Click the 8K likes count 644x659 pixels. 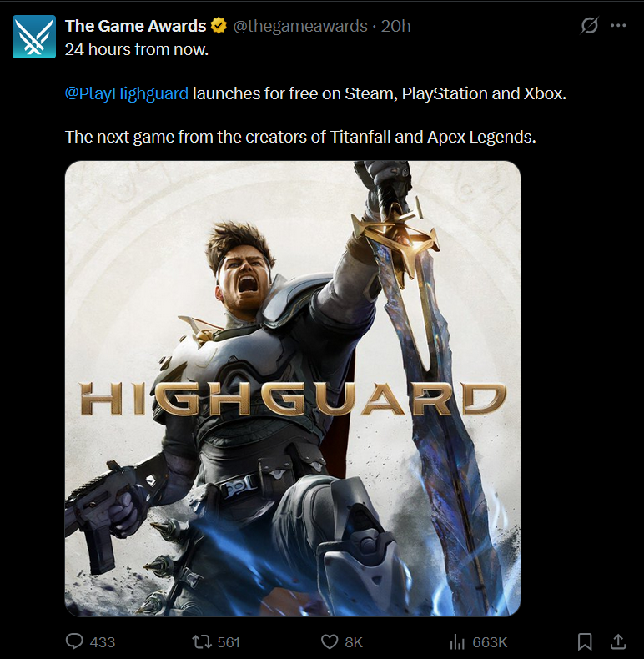pyautogui.click(x=354, y=642)
